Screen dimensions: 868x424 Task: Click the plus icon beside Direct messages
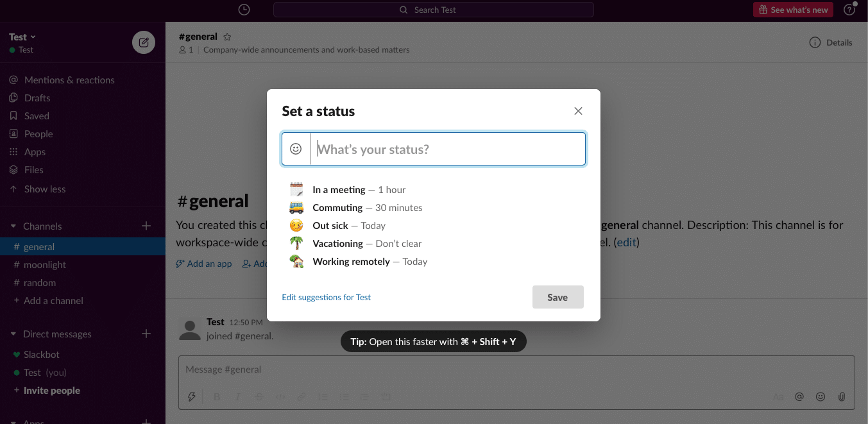coord(146,334)
